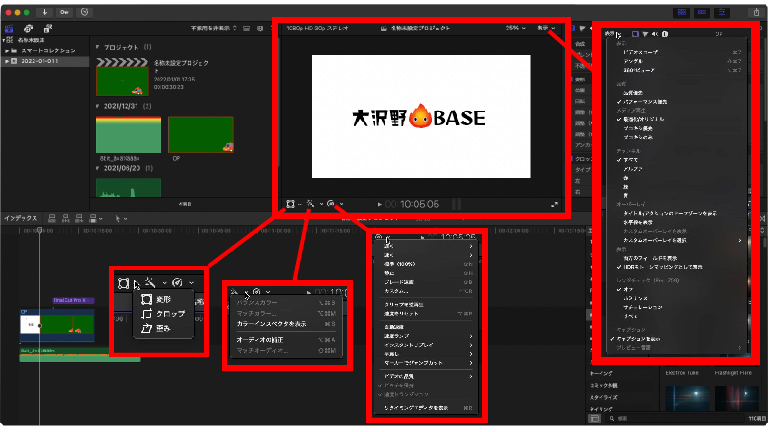The height and width of the screenshot is (432, 768).
Task: Click the transform icon below the viewer
Action: [x=290, y=204]
